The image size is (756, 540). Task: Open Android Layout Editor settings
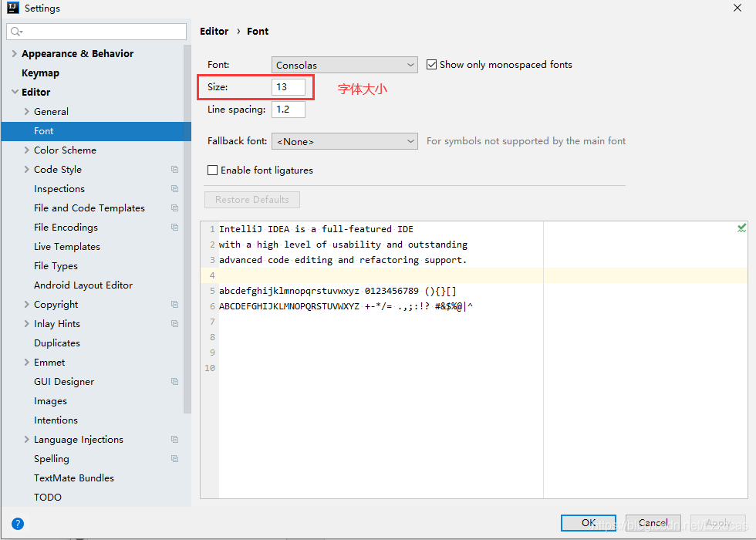83,285
